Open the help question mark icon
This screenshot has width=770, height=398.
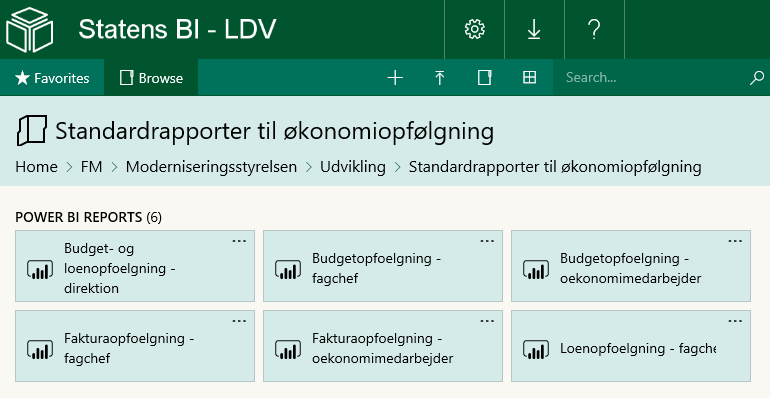(x=594, y=29)
